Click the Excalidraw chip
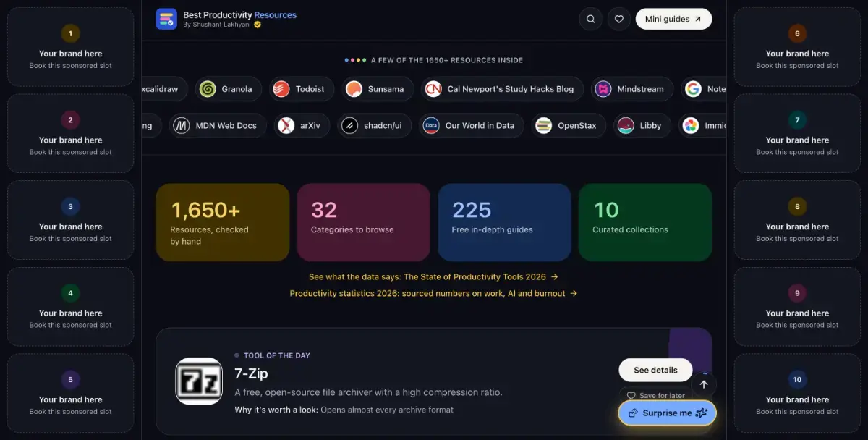The height and width of the screenshot is (440, 868). pos(164,89)
